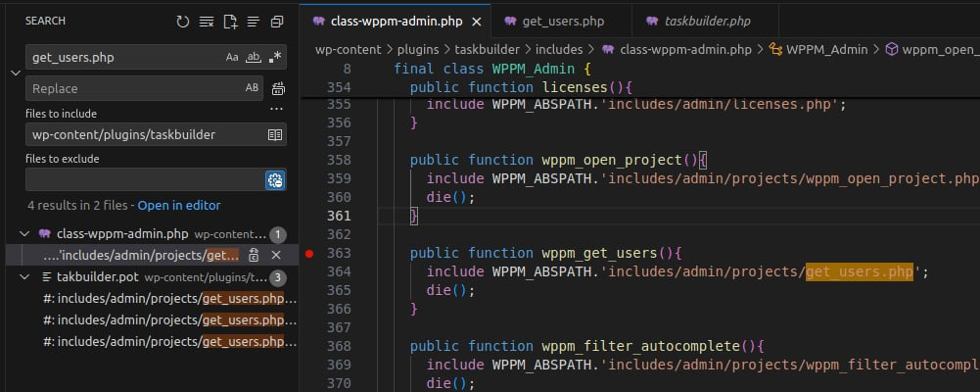Open the taskbuilder.php editor tab
The image size is (980, 392).
click(x=706, y=21)
